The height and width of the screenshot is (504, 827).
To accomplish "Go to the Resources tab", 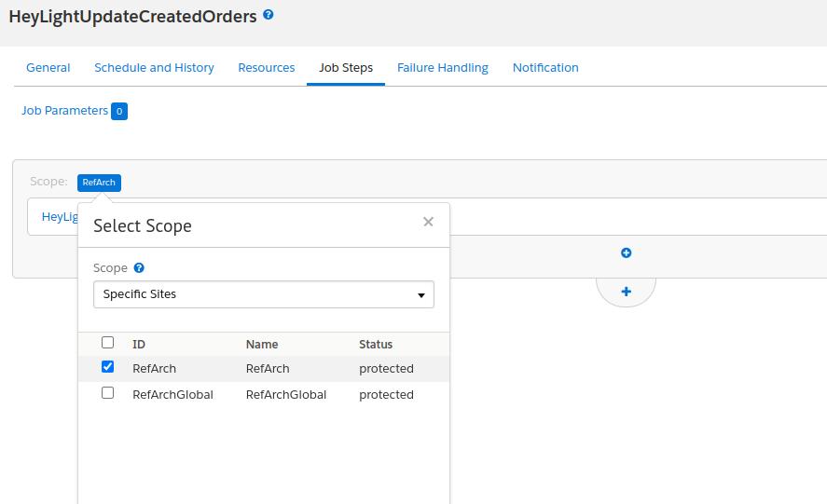I will click(267, 67).
